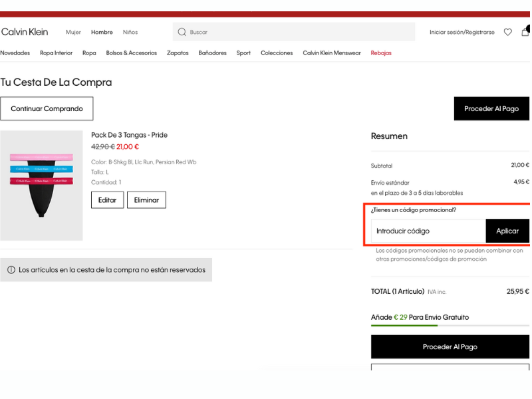Apply the promo code with Aplicar
532x399 pixels.
pyautogui.click(x=507, y=231)
